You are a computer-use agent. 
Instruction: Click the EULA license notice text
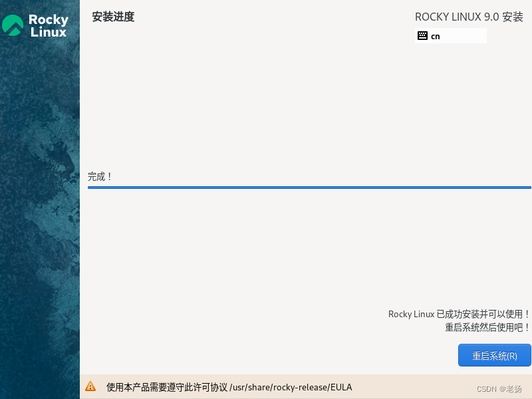pyautogui.click(x=229, y=387)
